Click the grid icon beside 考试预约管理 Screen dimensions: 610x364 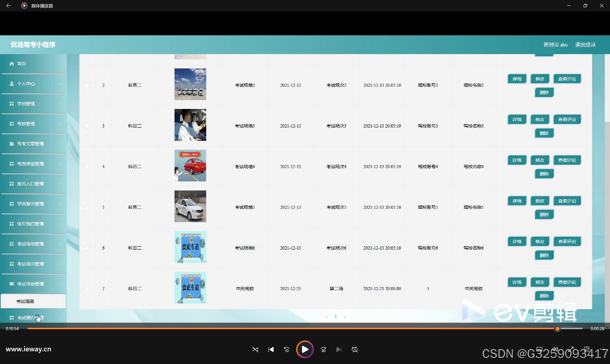point(11,318)
